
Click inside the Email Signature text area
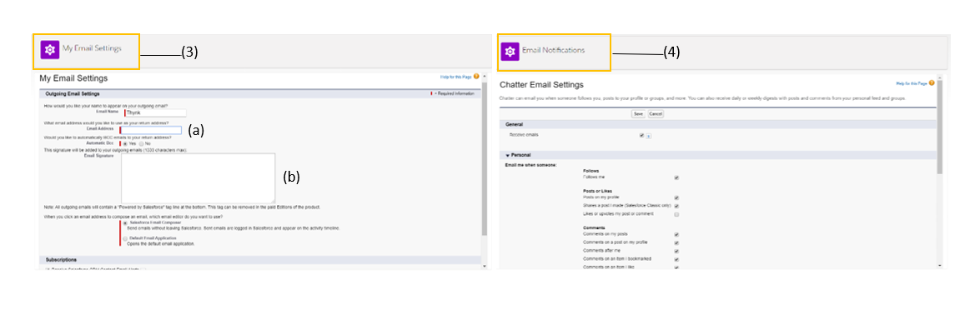(x=198, y=177)
